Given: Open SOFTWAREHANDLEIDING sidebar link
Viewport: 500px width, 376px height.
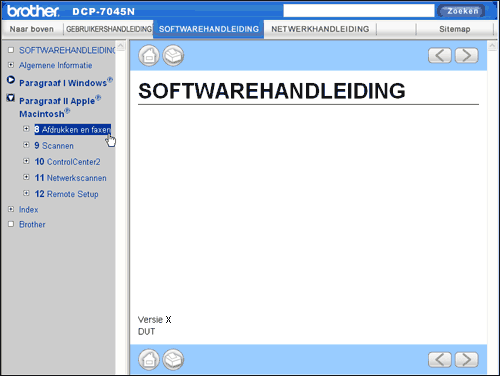Looking at the screenshot, I should 67,50.
